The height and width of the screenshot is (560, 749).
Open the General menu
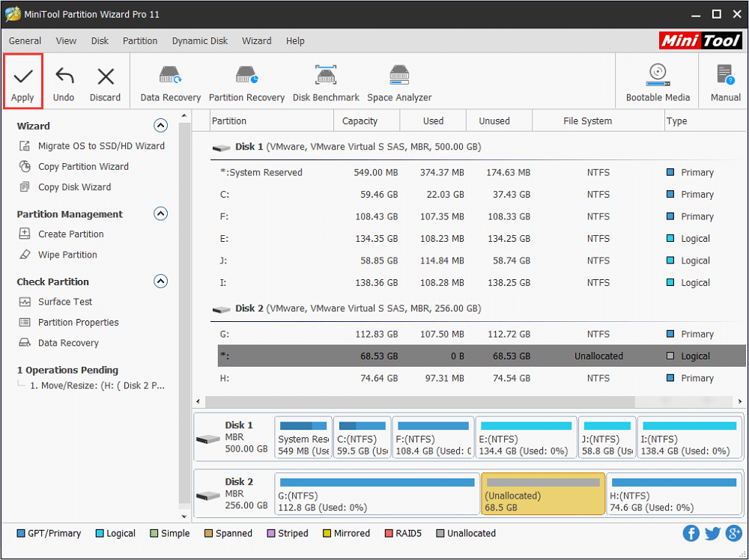pos(25,41)
